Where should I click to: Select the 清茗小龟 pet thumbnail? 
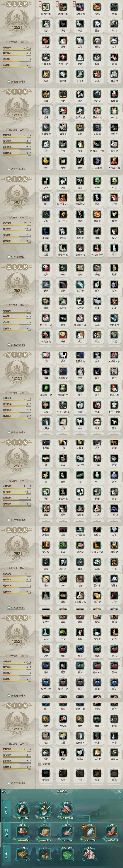(46, 7)
